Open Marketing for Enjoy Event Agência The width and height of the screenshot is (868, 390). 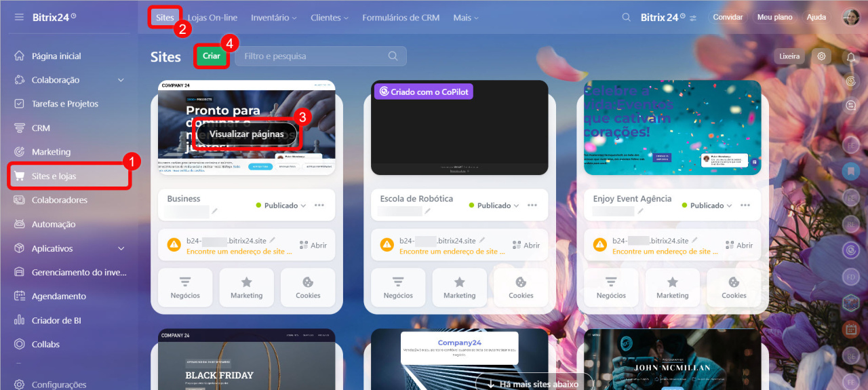coord(673,288)
